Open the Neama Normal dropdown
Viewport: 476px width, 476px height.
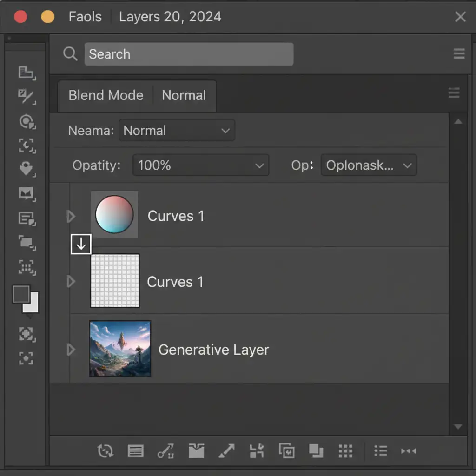pyautogui.click(x=177, y=131)
